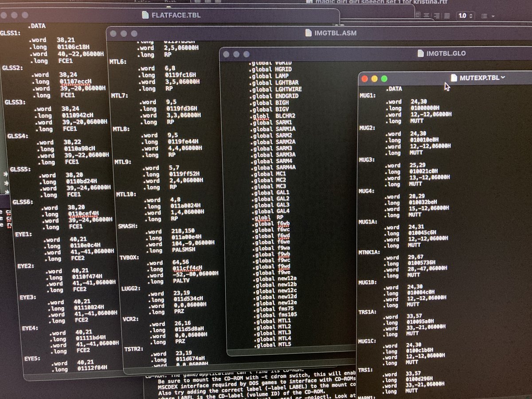Screen dimensions: 532x399
Task: Click the IMGTBL.ASM document proxy icon
Action: click(x=309, y=33)
